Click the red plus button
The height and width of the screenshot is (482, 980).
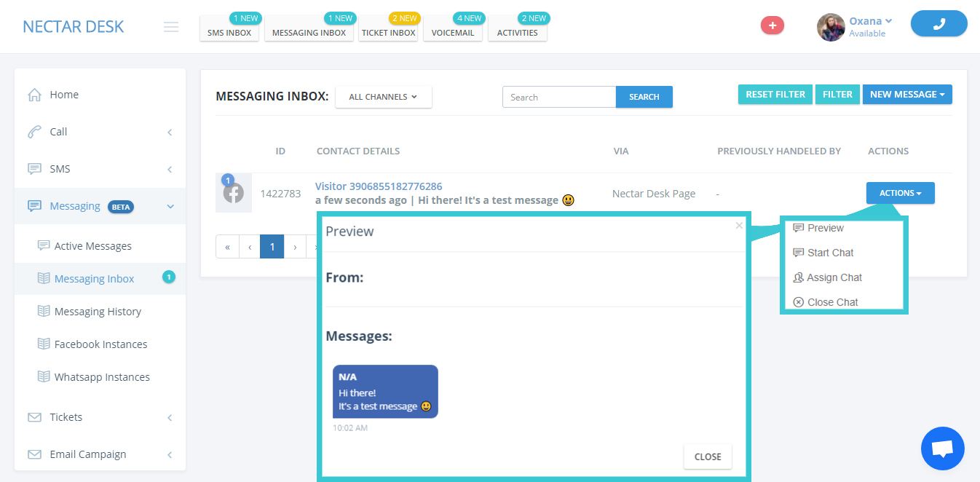point(772,25)
